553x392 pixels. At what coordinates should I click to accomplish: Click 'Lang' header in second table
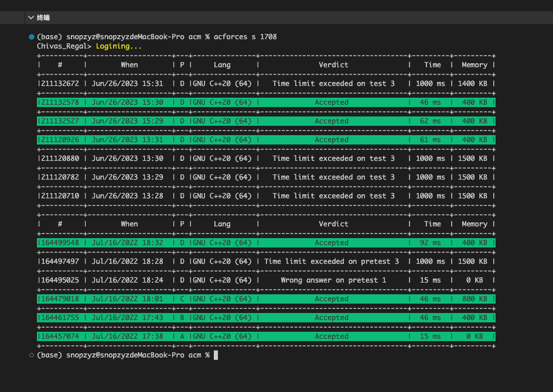[x=222, y=224]
